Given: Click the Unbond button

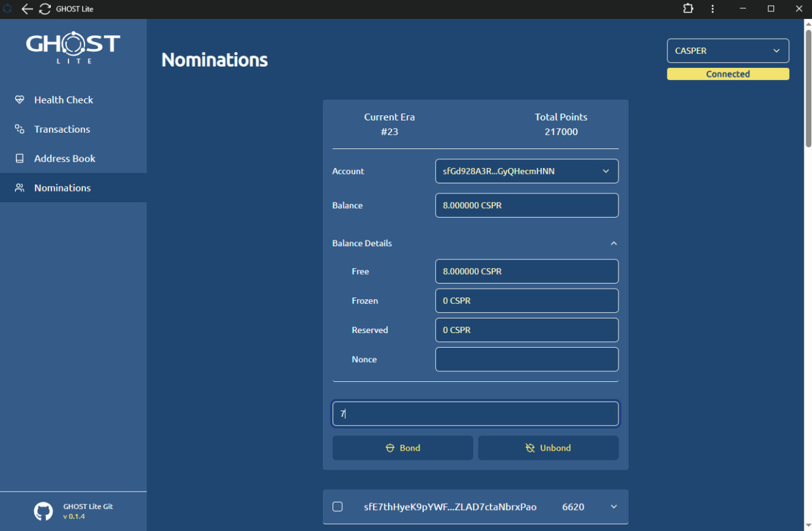Looking at the screenshot, I should 548,448.
